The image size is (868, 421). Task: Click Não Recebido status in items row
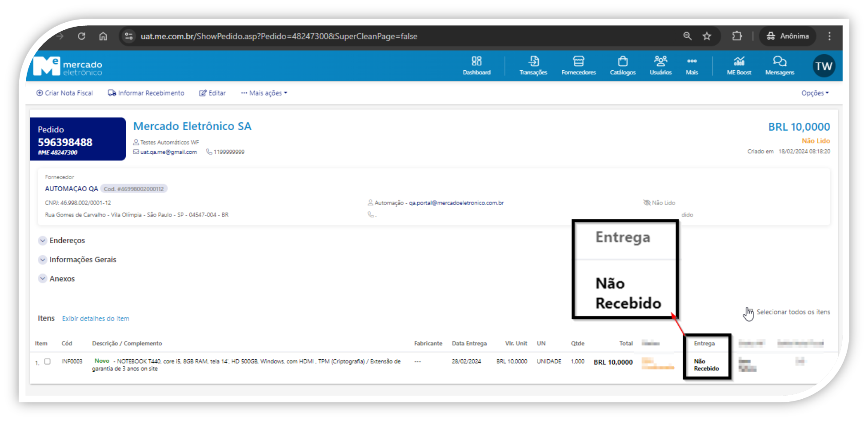[x=706, y=365]
